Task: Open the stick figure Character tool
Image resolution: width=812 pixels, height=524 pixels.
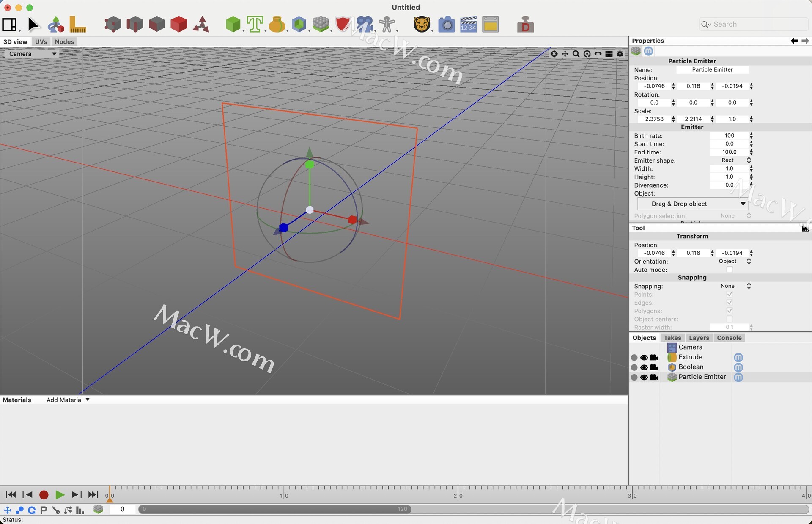Action: pyautogui.click(x=387, y=25)
